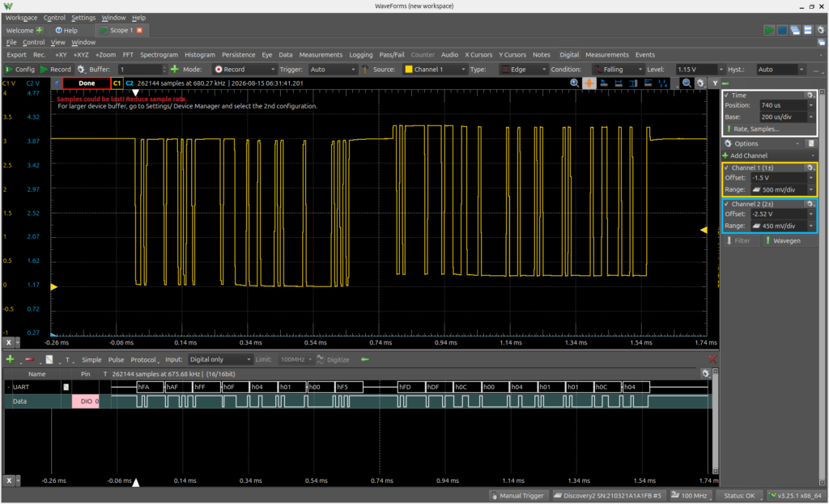Add digital signal with green plus icon
This screenshot has height=504, width=829.
click(10, 359)
